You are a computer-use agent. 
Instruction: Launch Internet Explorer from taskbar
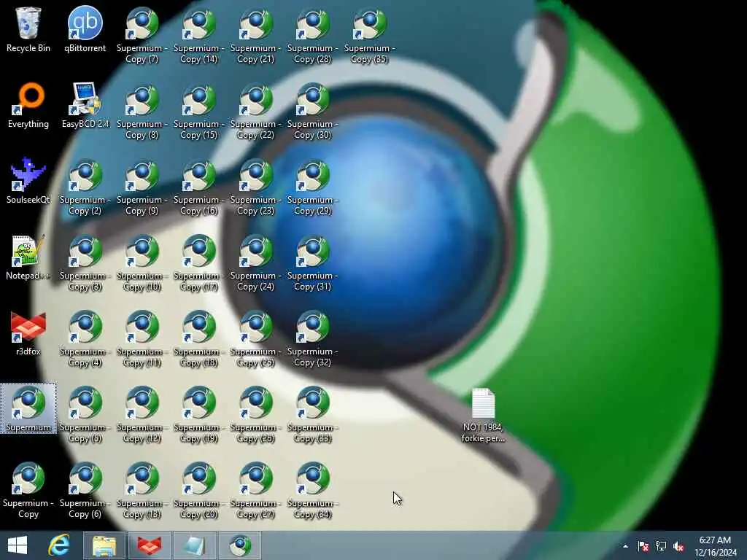59,545
